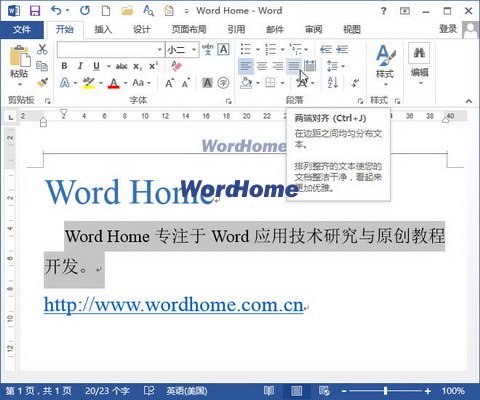
Task: Decrease paragraph indent
Action: tap(326, 50)
